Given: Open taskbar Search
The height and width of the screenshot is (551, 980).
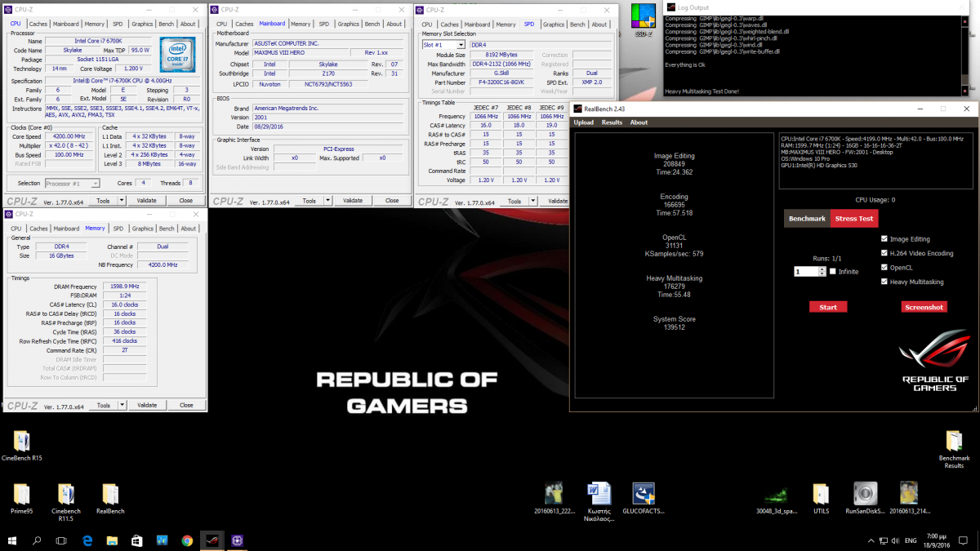Looking at the screenshot, I should point(37,540).
